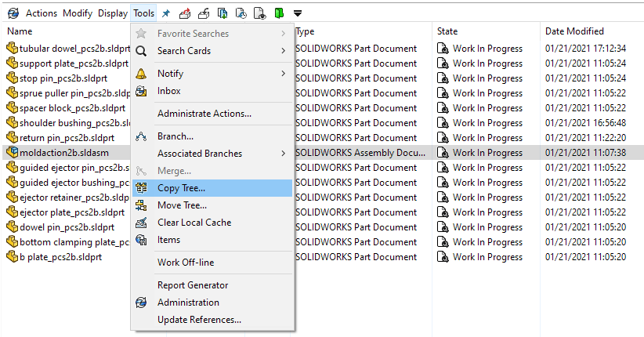Image resolution: width=644 pixels, height=337 pixels.
Task: Click part icon of bottom clamping plate file
Action: (13, 241)
